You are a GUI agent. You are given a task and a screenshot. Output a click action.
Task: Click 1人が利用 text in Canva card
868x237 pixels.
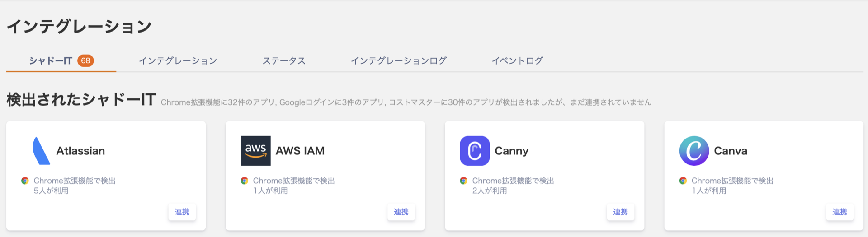(x=709, y=191)
